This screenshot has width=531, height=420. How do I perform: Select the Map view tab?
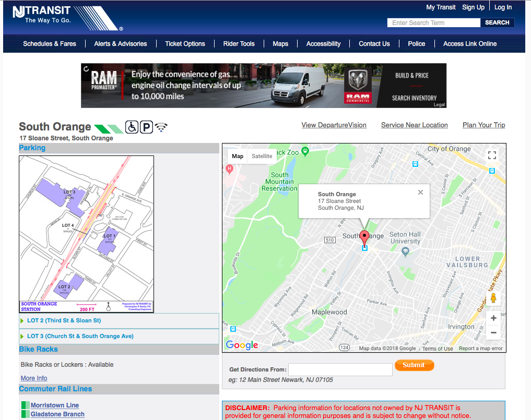[x=238, y=156]
